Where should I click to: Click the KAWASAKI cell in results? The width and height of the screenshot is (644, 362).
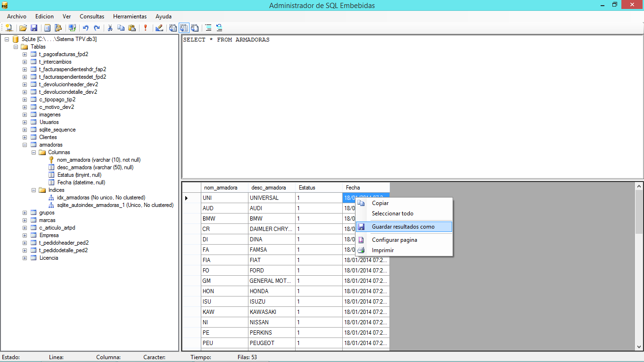272,312
